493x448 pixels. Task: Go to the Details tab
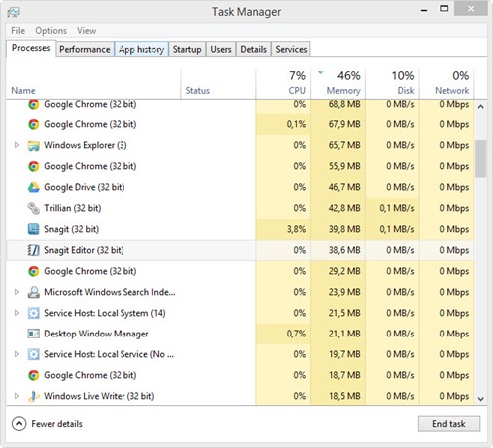tap(253, 49)
